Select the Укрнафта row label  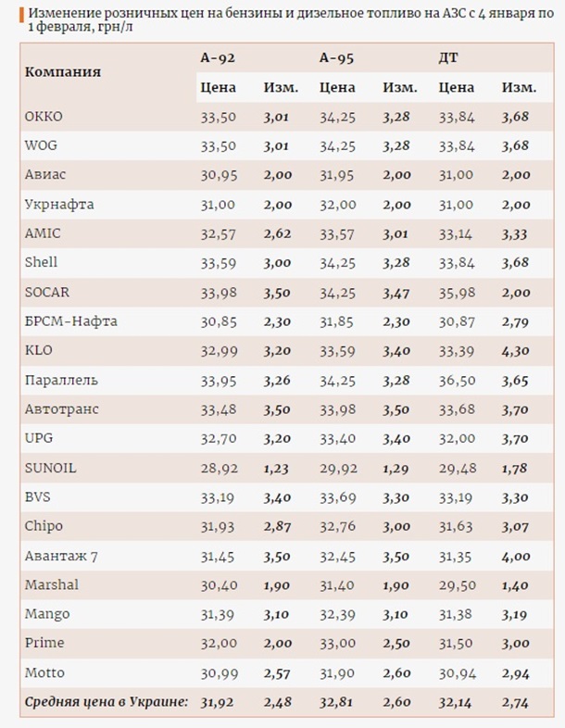click(x=59, y=204)
